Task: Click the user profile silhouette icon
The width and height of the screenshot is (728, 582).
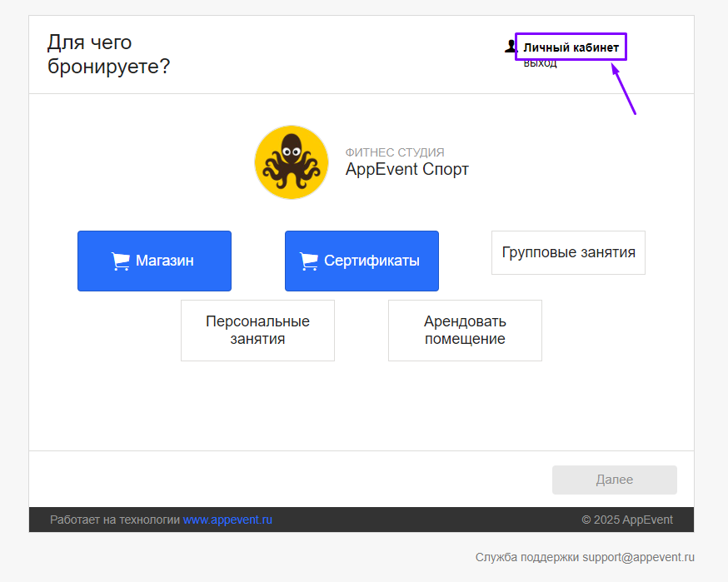Action: 511,47
